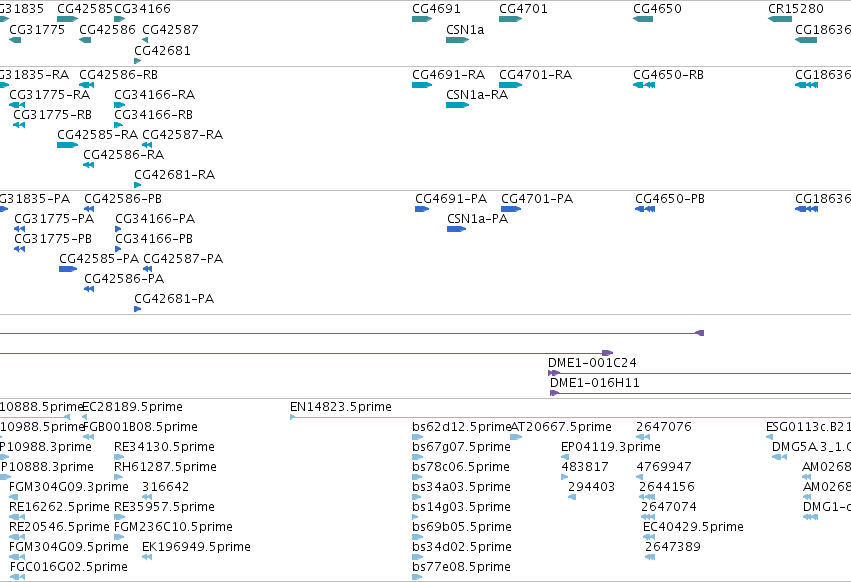Select the CR15280 gene glyph

(780, 19)
